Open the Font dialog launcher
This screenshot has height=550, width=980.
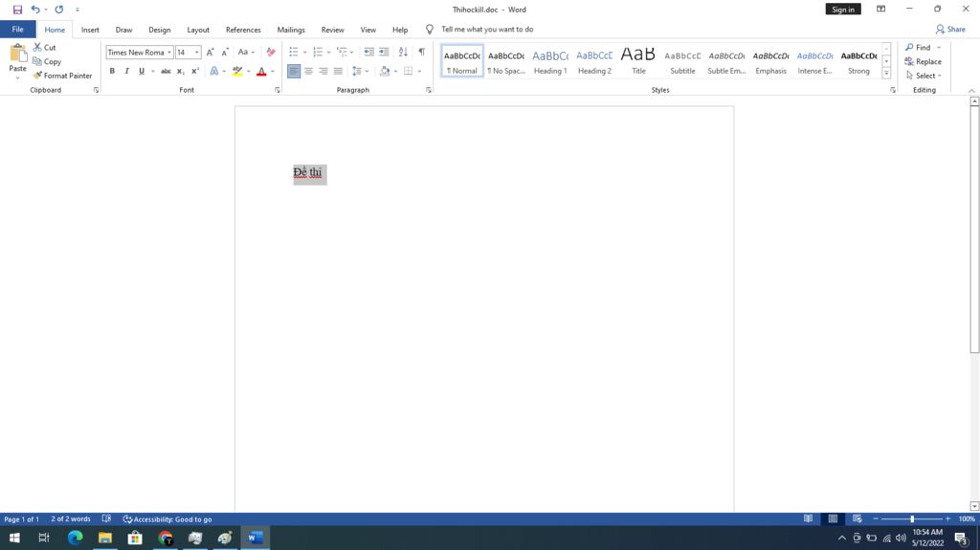coord(277,90)
